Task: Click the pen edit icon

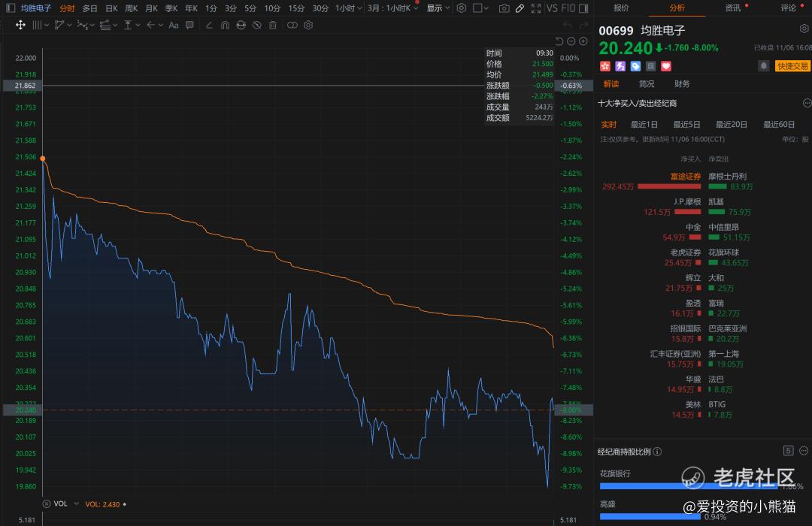Action: click(520, 8)
